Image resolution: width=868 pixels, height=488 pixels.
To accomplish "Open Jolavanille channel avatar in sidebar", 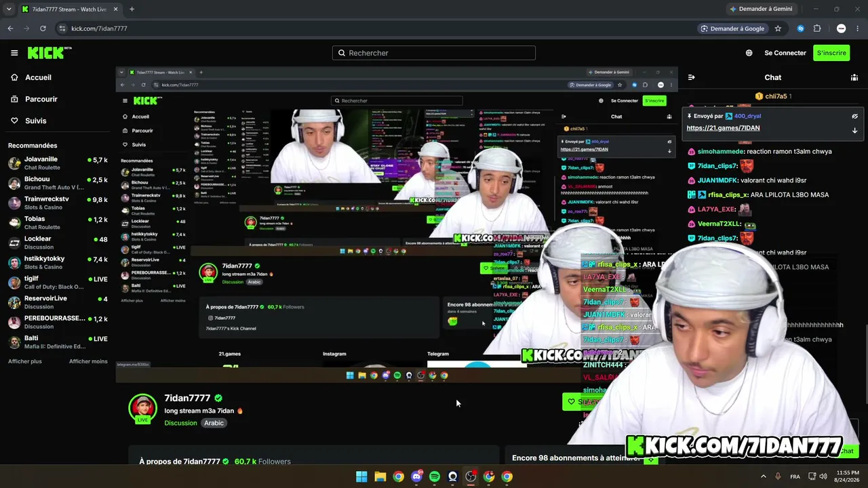I will tap(14, 163).
